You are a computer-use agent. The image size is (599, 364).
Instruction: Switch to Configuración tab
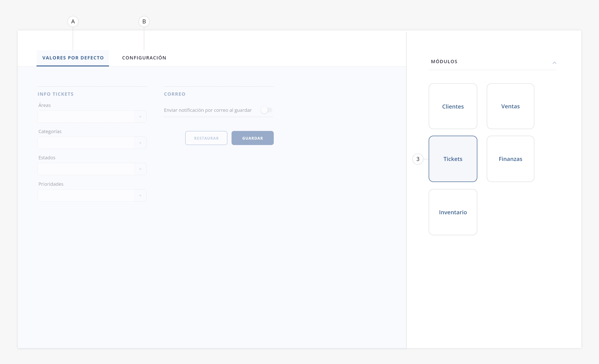(x=144, y=58)
